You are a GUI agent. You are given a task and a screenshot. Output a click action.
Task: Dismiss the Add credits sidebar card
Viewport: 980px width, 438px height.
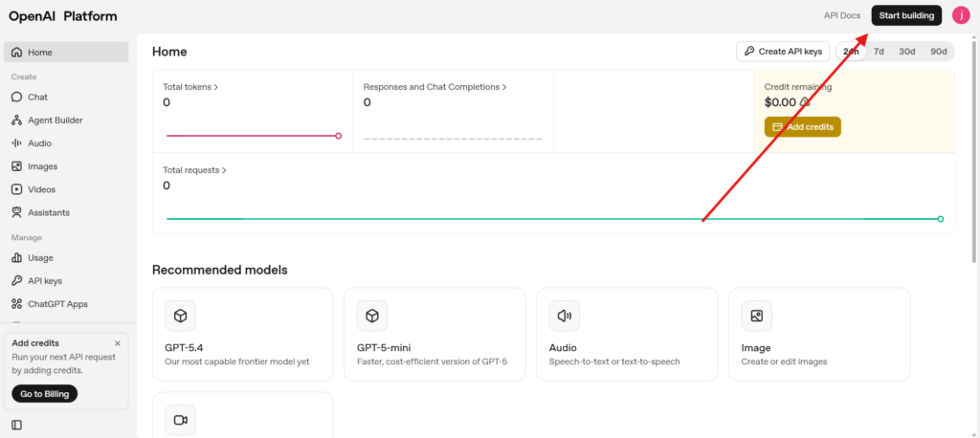tap(118, 343)
